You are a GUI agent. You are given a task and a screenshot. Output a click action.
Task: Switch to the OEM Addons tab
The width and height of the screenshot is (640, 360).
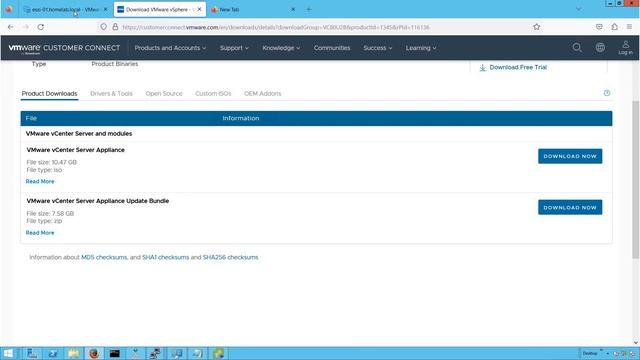coord(262,93)
